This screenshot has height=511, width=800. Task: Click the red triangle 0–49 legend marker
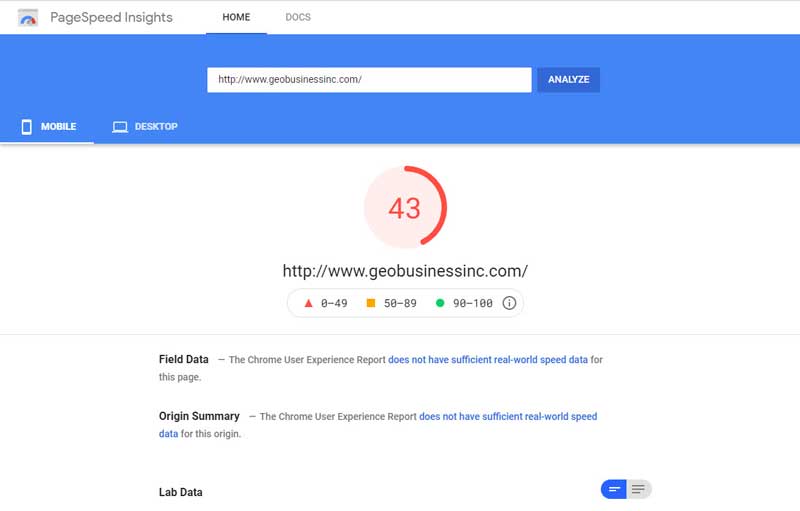pyautogui.click(x=308, y=303)
